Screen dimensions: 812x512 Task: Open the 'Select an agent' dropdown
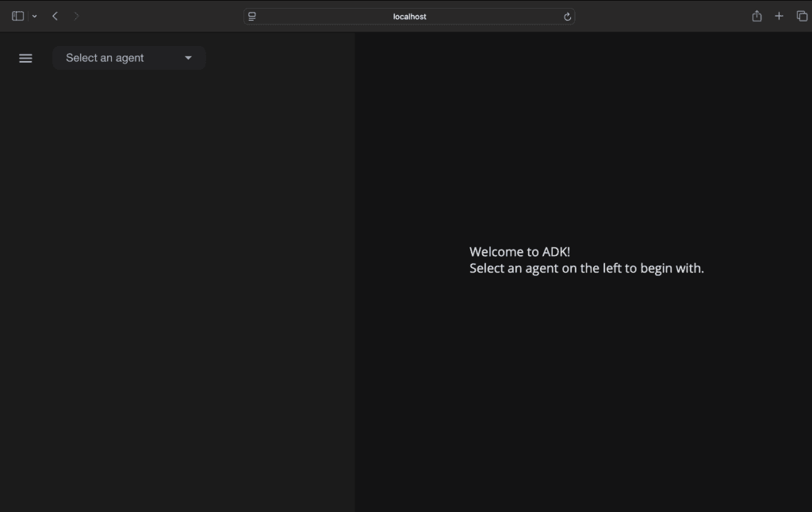[129, 58]
